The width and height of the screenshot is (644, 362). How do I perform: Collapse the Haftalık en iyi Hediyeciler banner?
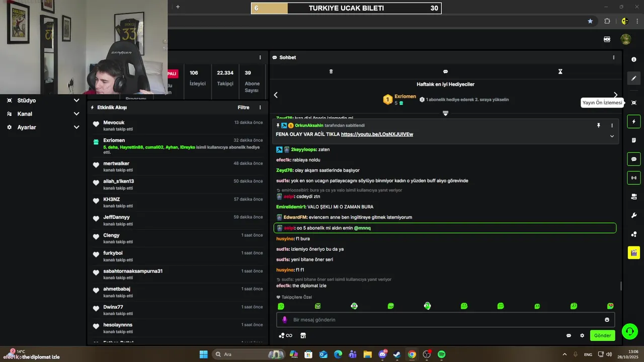tap(445, 113)
